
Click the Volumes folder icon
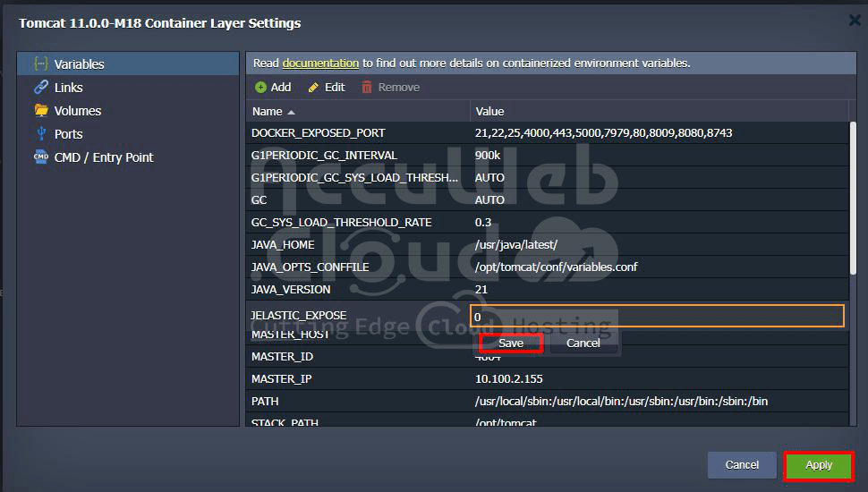(41, 110)
